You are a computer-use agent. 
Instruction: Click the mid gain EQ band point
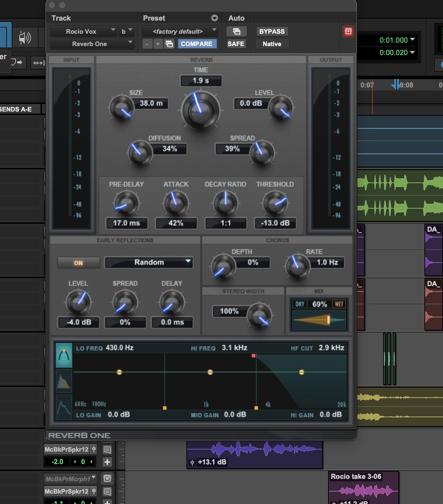click(x=210, y=372)
